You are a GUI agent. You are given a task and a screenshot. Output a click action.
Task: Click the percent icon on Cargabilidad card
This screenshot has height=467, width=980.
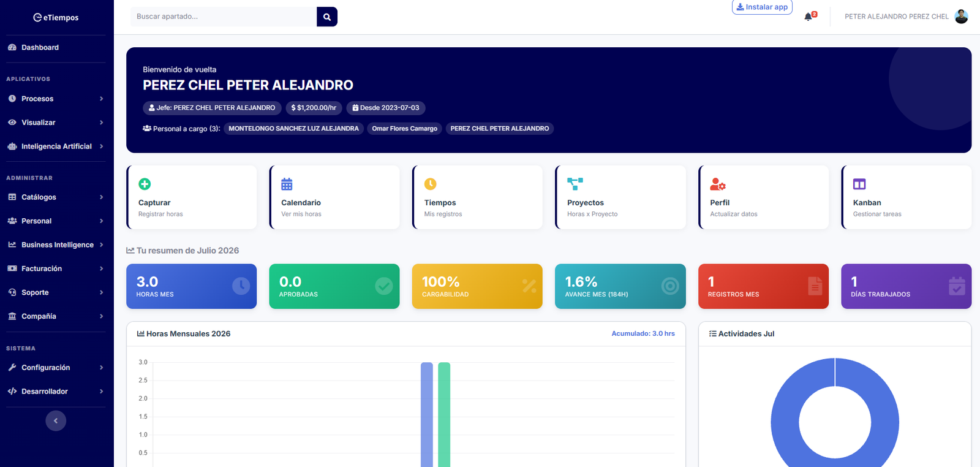pos(529,286)
